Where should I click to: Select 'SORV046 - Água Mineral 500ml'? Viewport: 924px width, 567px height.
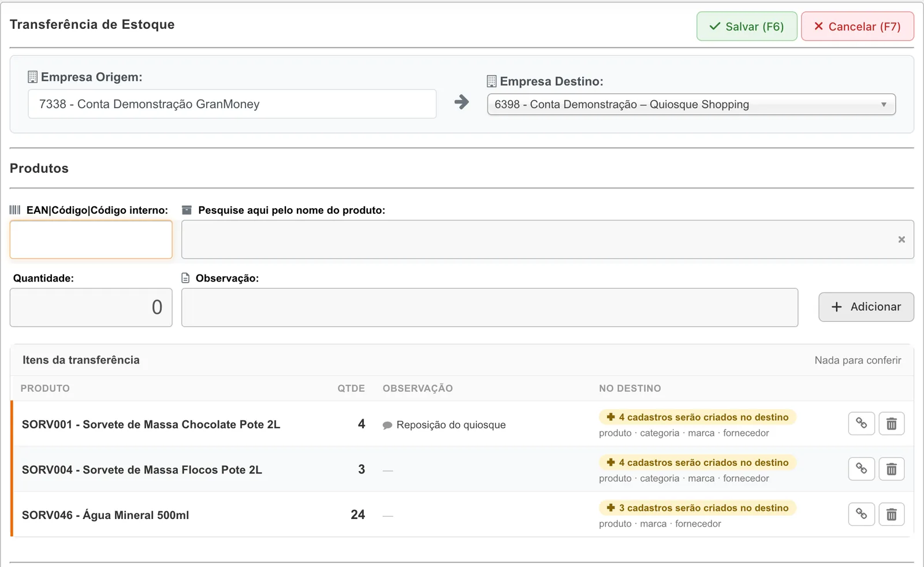106,515
